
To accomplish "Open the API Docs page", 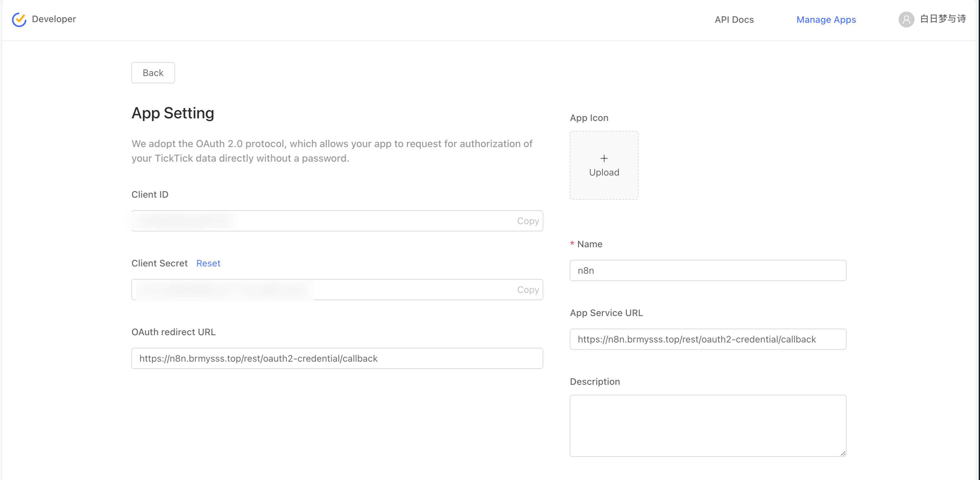I will tap(734, 20).
